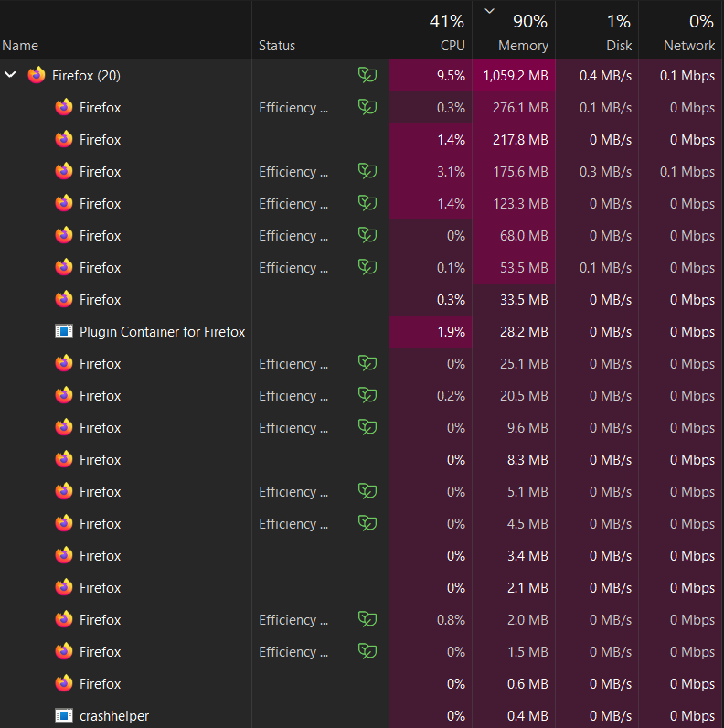
Task: Select the Plugin Container for Firefox process name
Action: (162, 332)
